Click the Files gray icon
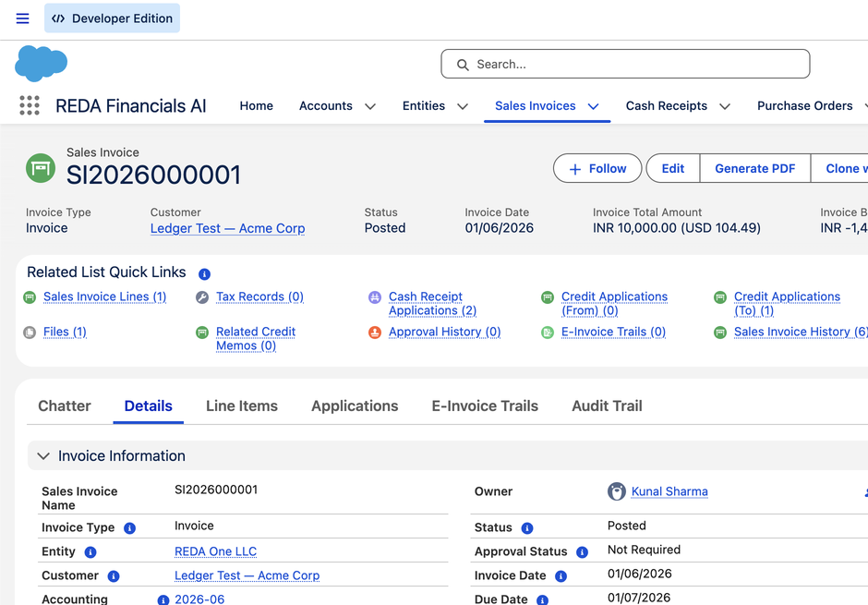This screenshot has width=868, height=605. [30, 333]
